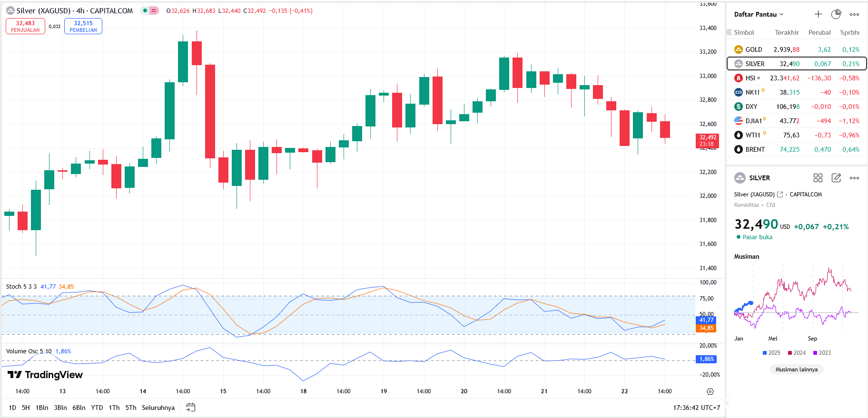This screenshot has height=418, width=868.
Task: Toggle the green market status indicator
Action: [145, 10]
